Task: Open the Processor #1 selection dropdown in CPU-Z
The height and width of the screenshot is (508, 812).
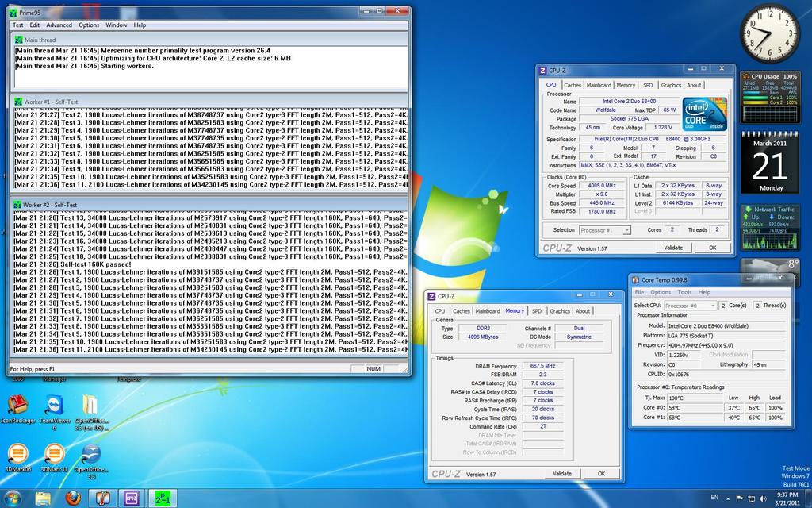Action: pyautogui.click(x=605, y=230)
